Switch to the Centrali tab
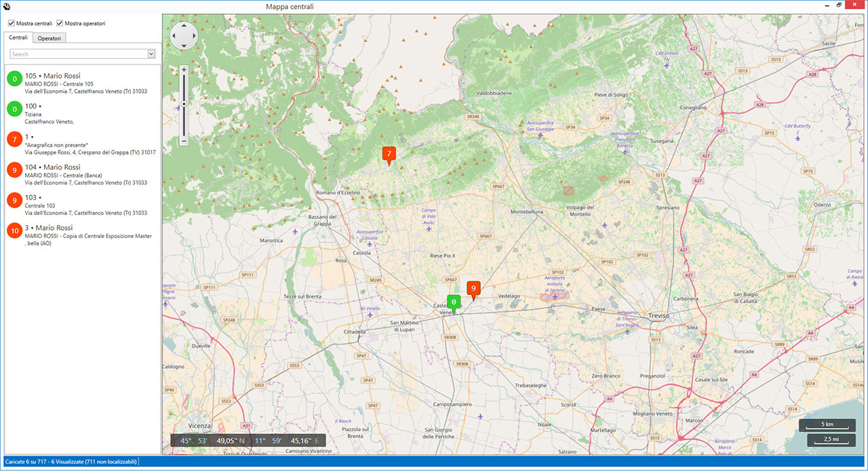Viewport: 868px width, 474px height. click(18, 37)
